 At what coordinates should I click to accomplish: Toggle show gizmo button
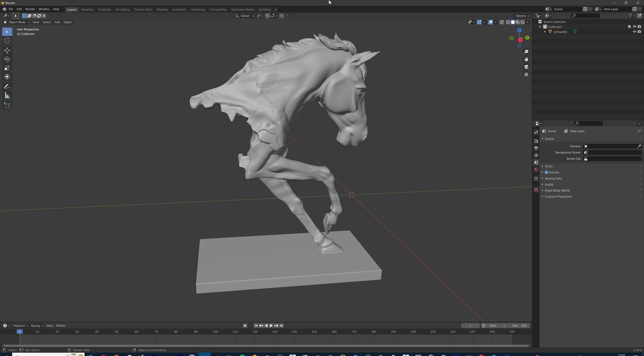pyautogui.click(x=479, y=22)
